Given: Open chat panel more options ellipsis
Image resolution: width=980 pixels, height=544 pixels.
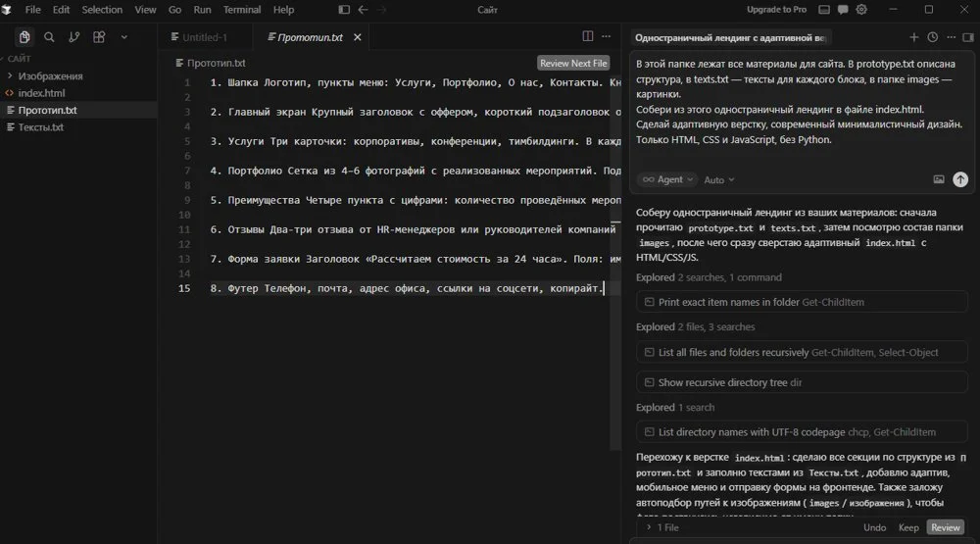Looking at the screenshot, I should 951,37.
